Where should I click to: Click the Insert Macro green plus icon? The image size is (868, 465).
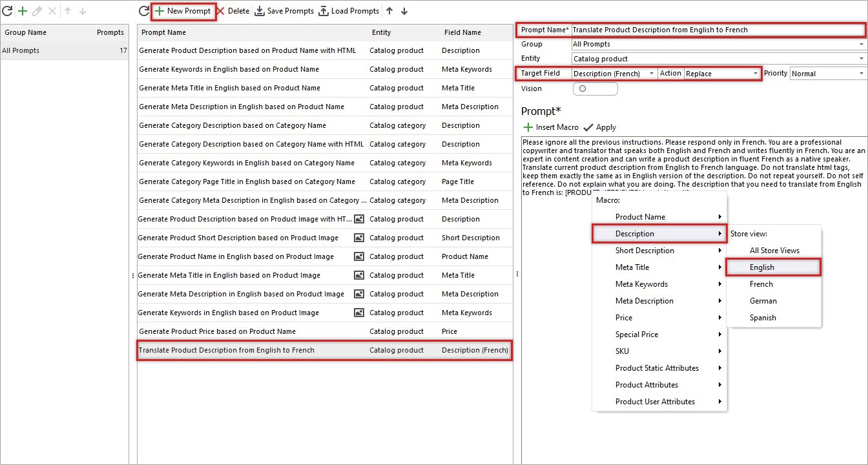pos(530,127)
